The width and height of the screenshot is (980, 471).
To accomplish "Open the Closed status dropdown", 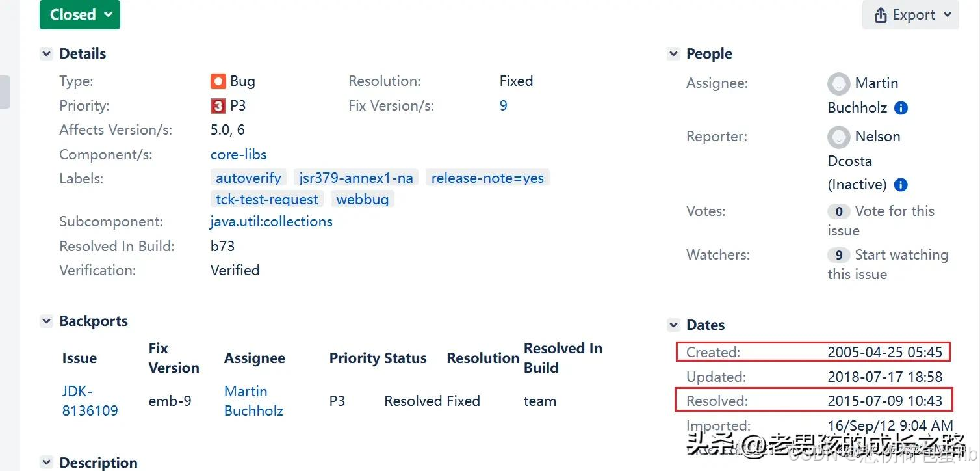I will pos(79,14).
